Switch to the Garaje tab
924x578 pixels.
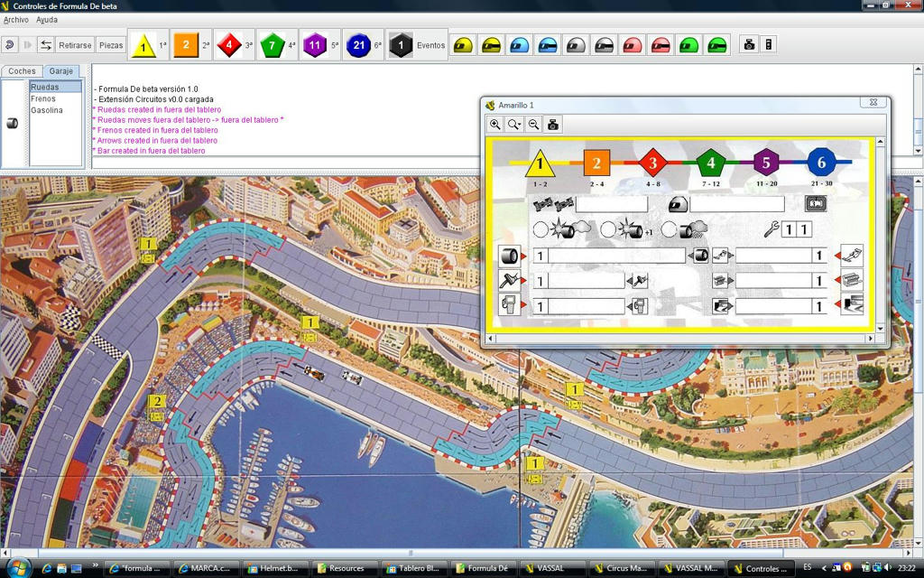click(60, 70)
